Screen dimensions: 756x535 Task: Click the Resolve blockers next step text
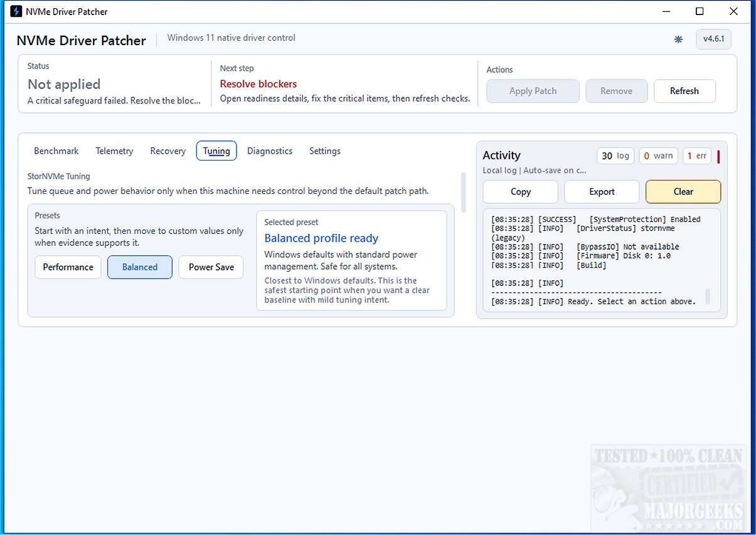pyautogui.click(x=258, y=84)
